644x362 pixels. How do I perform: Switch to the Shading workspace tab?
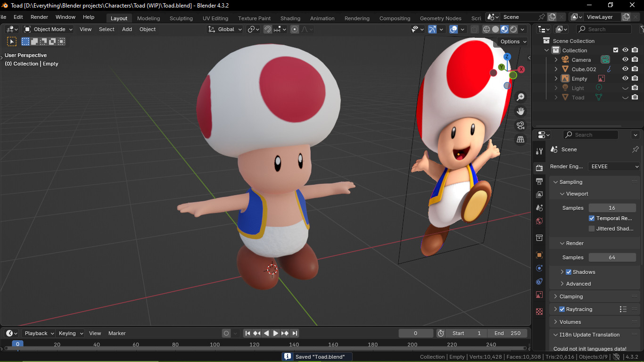[290, 18]
